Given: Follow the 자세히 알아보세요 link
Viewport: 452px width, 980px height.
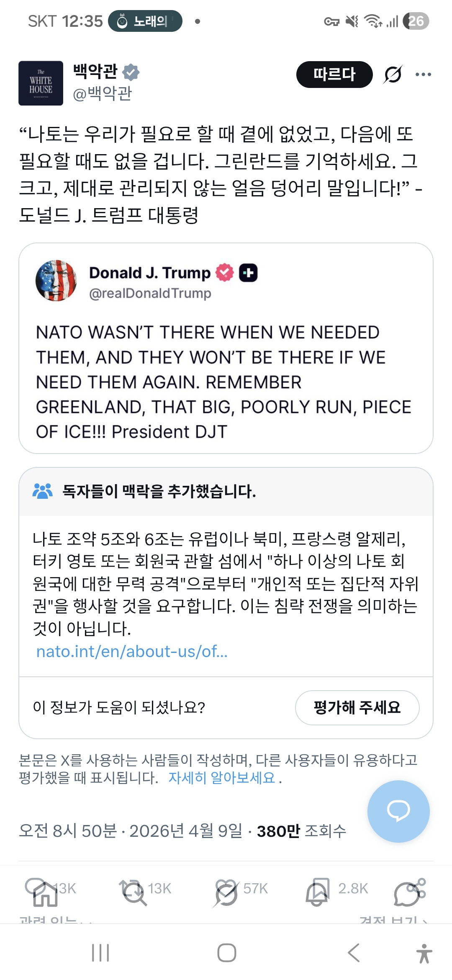Looking at the screenshot, I should coord(222,778).
